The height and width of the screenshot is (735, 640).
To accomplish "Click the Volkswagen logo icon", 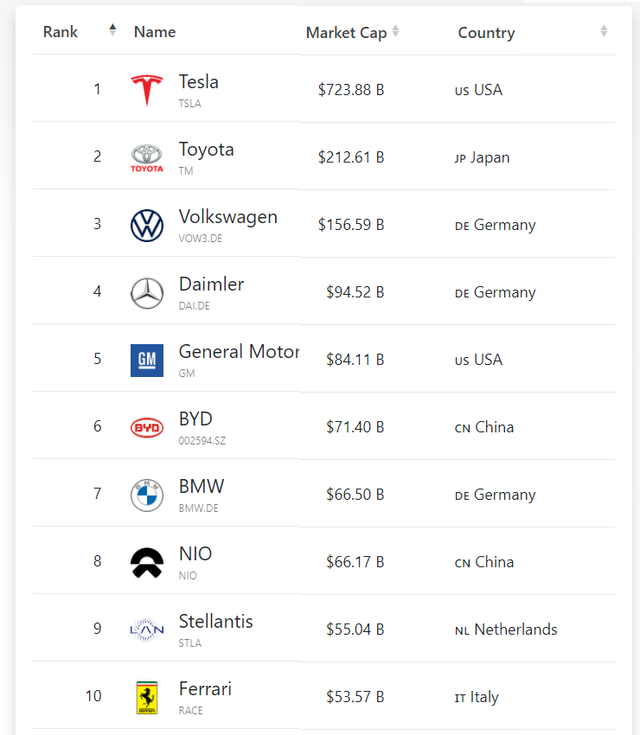I will click(x=147, y=225).
